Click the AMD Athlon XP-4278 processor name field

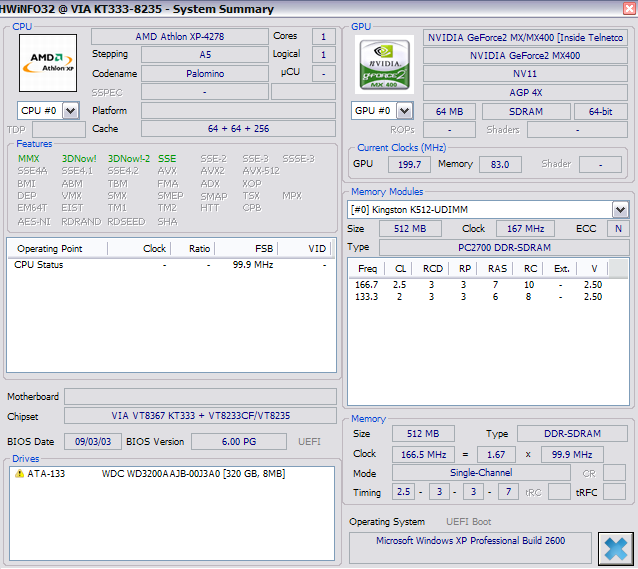pos(180,37)
